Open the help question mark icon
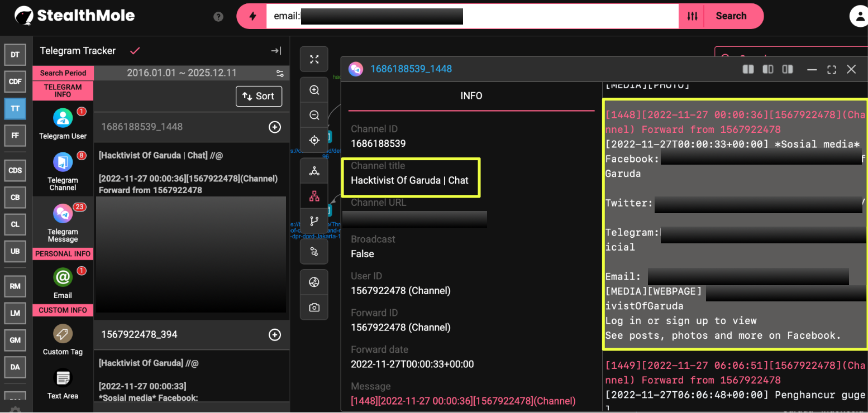Viewport: 868px width, 413px height. [x=218, y=17]
